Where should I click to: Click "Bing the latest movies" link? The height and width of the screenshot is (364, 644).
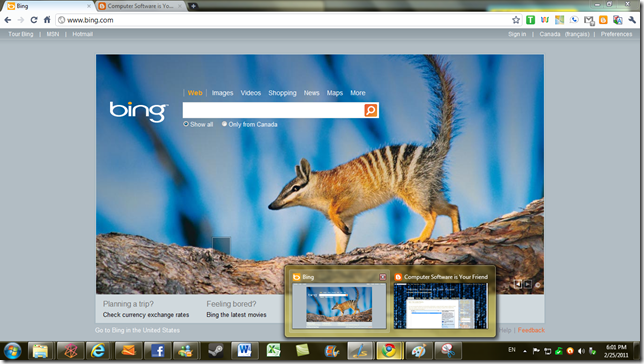point(236,315)
